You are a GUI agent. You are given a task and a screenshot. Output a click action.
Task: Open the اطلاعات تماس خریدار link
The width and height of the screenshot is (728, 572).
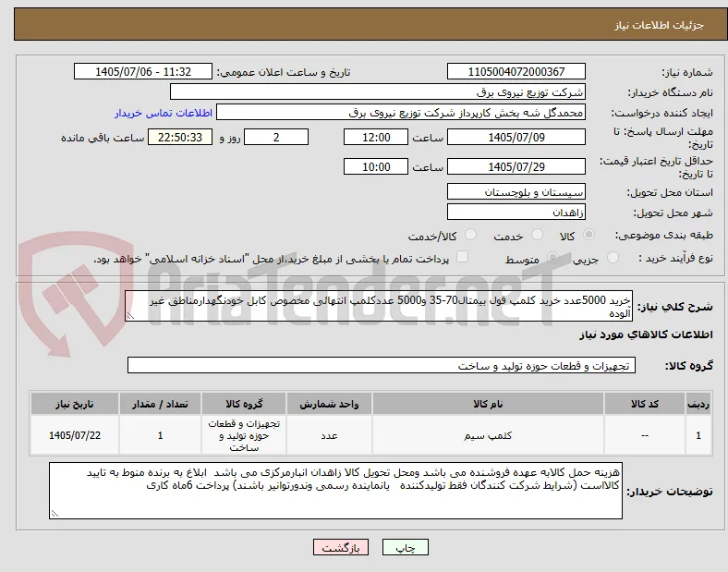(164, 113)
